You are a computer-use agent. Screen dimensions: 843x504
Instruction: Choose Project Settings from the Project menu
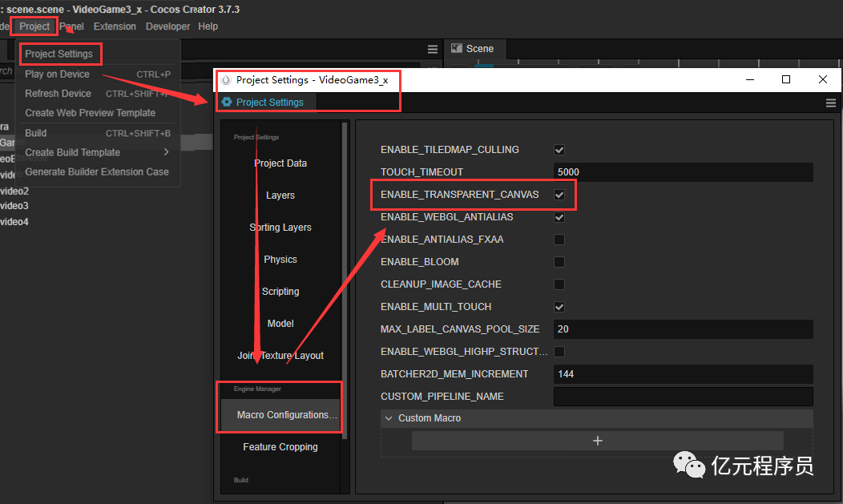click(58, 54)
